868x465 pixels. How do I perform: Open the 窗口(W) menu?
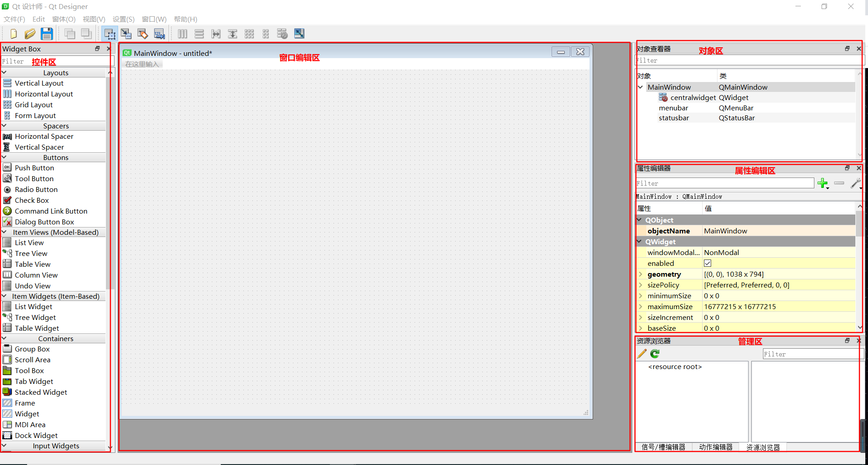click(x=154, y=19)
